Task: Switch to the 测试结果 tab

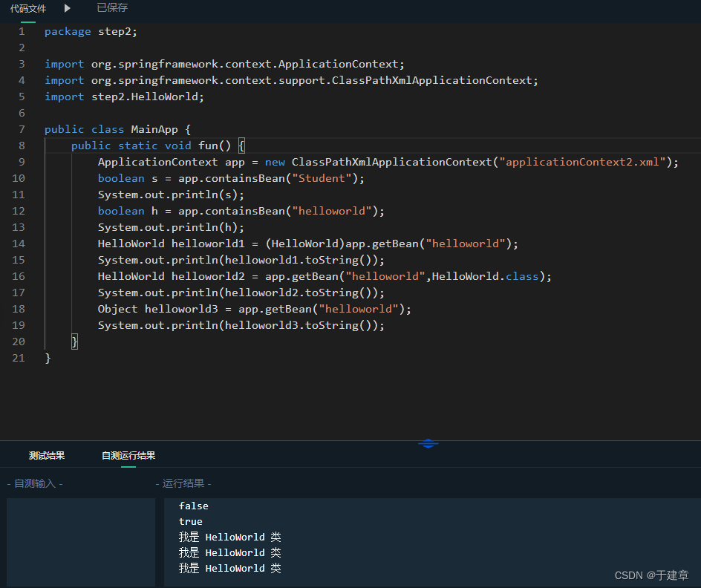Action: click(x=46, y=455)
